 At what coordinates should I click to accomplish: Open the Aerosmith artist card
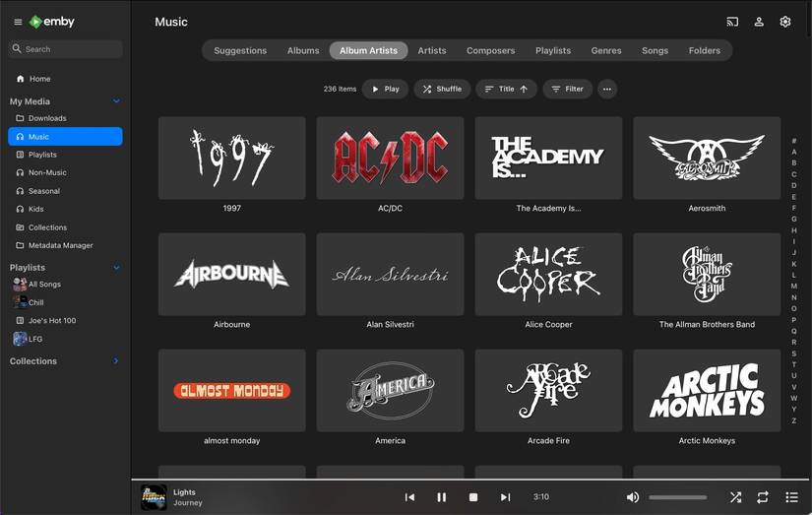[x=707, y=158]
